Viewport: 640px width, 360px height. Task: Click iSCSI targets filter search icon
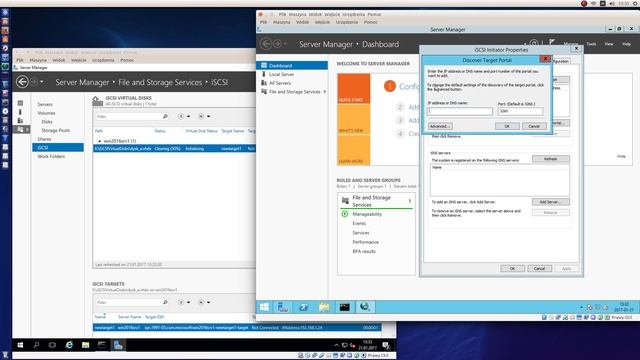click(x=165, y=302)
